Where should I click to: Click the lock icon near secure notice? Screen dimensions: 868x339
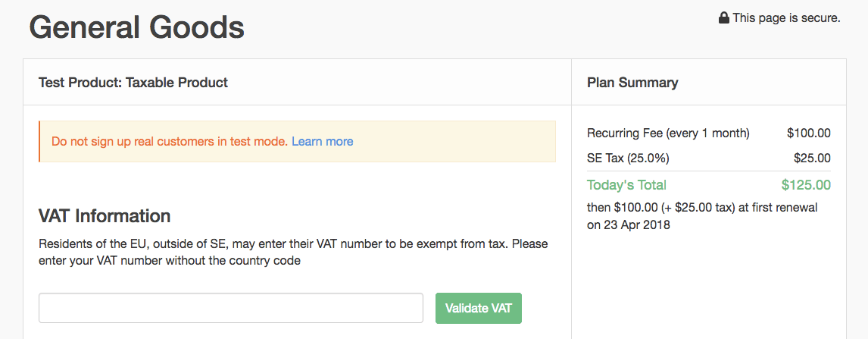[x=724, y=18]
